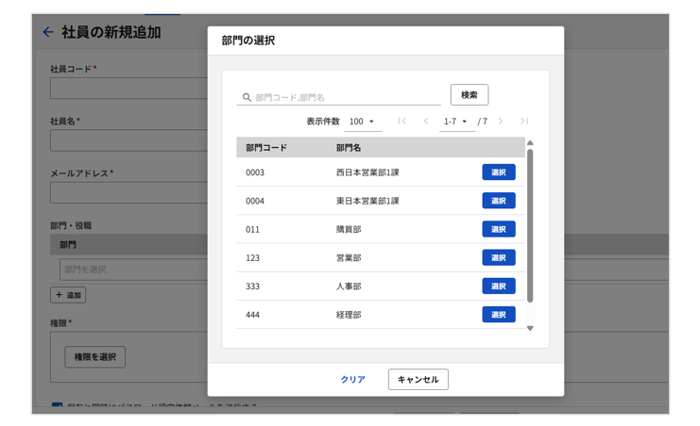Click the 権限を選択 button
This screenshot has height=426, width=700.
[x=95, y=357]
